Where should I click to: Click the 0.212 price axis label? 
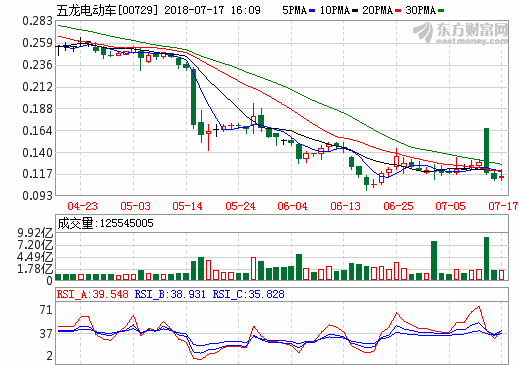point(37,87)
